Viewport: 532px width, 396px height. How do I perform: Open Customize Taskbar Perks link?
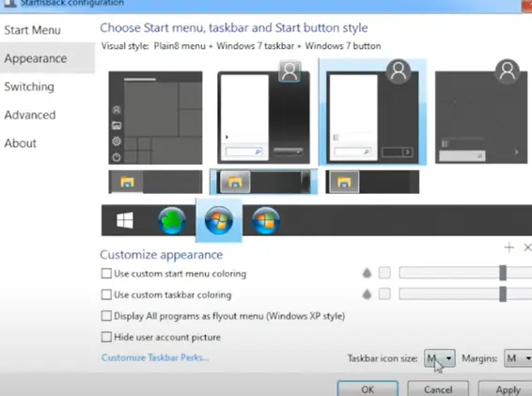pos(155,357)
